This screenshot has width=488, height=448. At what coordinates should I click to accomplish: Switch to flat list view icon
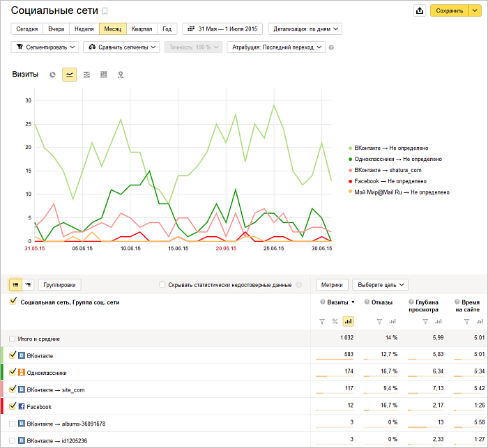click(x=15, y=285)
